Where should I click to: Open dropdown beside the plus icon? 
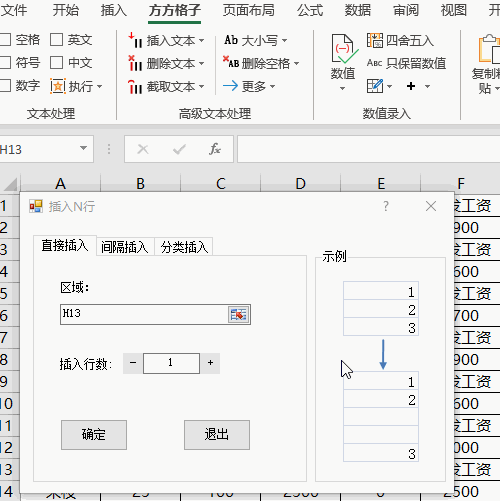point(427,86)
